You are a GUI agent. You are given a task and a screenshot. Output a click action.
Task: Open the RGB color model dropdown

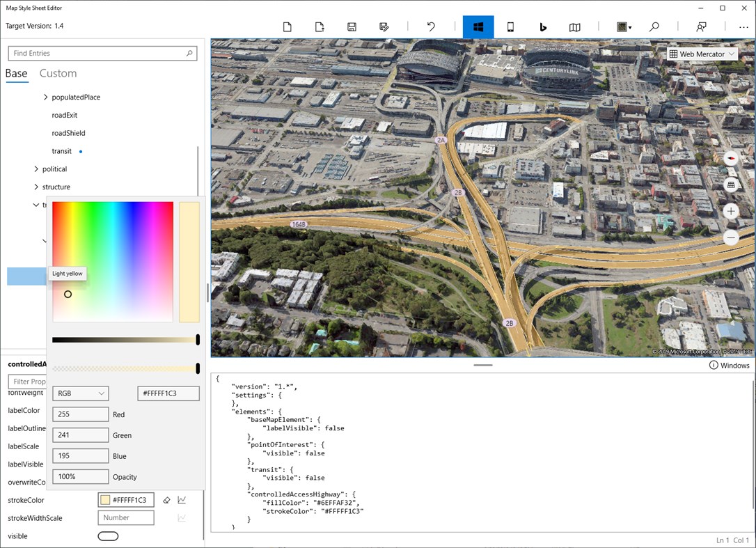[80, 393]
